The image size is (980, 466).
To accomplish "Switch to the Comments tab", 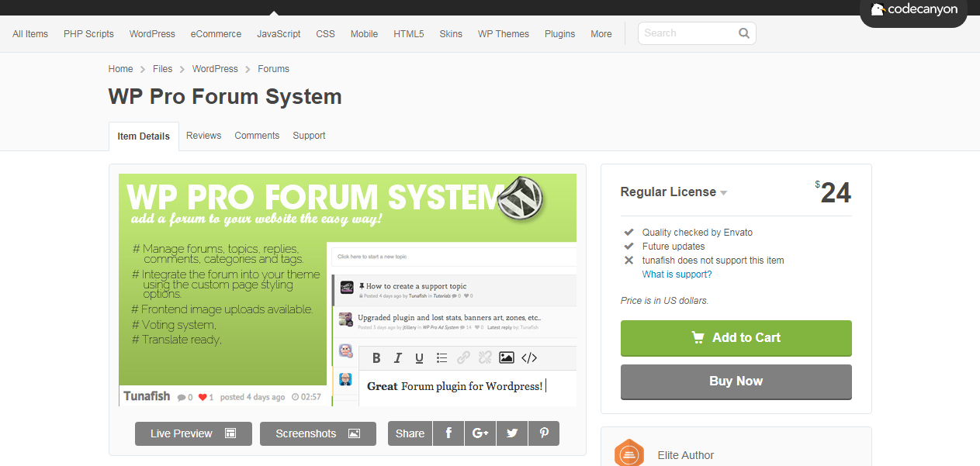I will coord(257,136).
